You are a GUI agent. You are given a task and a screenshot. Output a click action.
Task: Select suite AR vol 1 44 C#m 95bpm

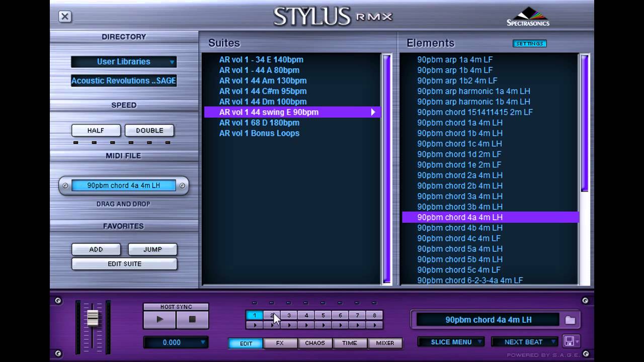[x=292, y=91]
